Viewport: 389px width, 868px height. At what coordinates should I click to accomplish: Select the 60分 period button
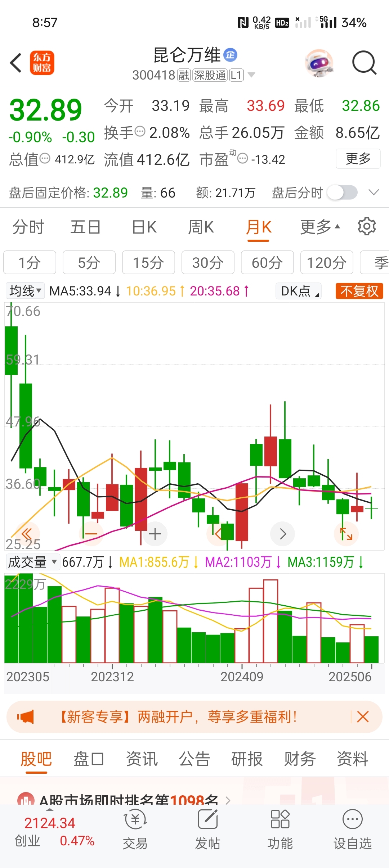[x=267, y=262]
